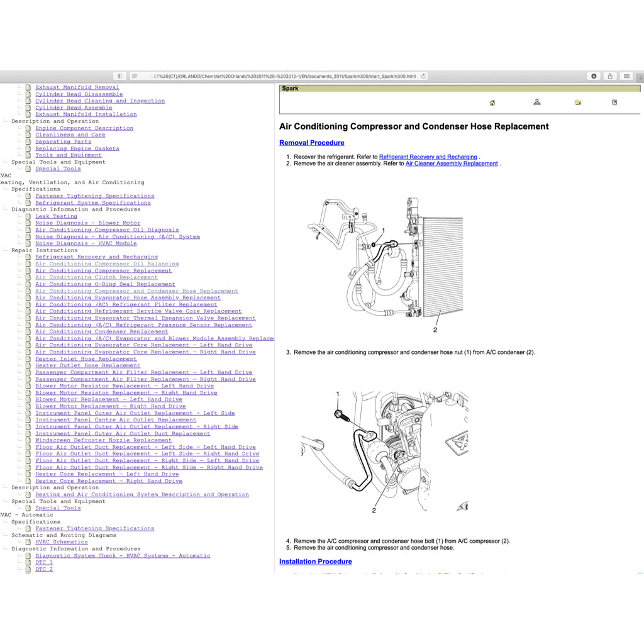Open the sitemap navigation icon

click(x=536, y=102)
